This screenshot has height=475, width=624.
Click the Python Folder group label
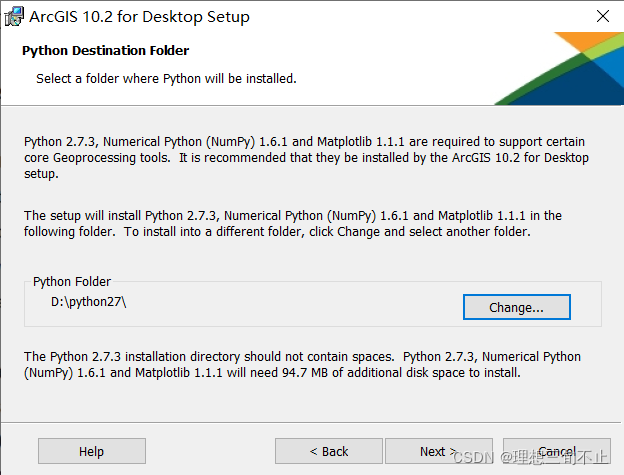tap(72, 282)
